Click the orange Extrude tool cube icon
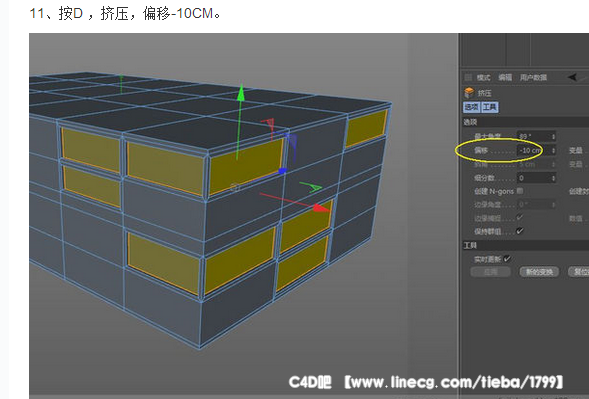 click(469, 92)
